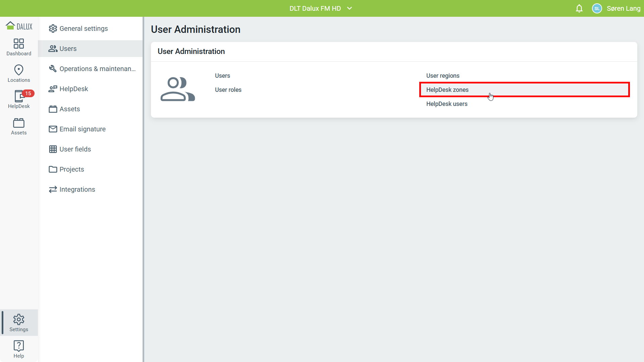Open Email signature settings
This screenshot has height=362, width=644.
tap(90, 129)
